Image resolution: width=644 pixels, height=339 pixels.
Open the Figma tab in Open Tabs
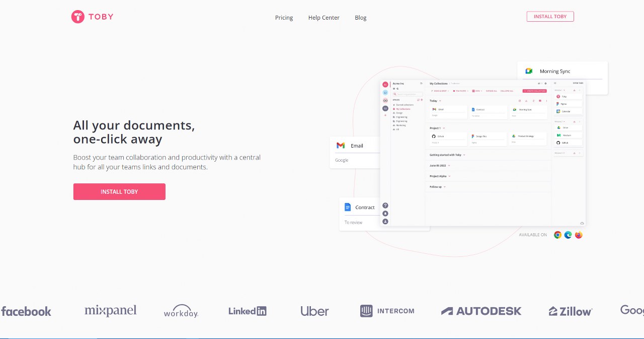(x=569, y=104)
